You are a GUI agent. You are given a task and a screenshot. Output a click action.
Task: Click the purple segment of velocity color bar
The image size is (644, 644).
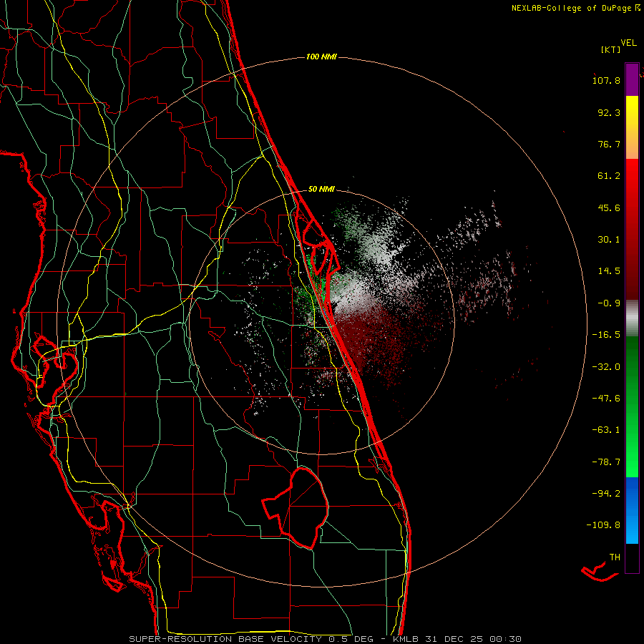pyautogui.click(x=632, y=79)
